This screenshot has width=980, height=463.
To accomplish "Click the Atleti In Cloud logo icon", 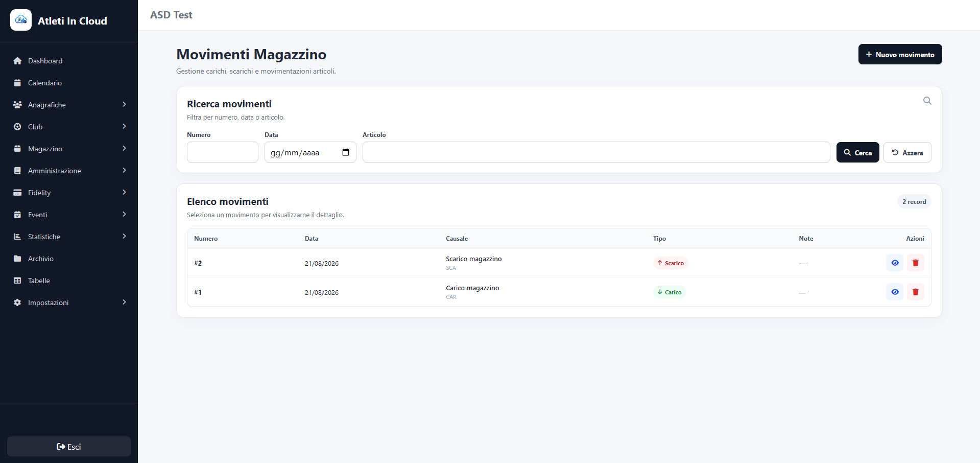I will [21, 20].
